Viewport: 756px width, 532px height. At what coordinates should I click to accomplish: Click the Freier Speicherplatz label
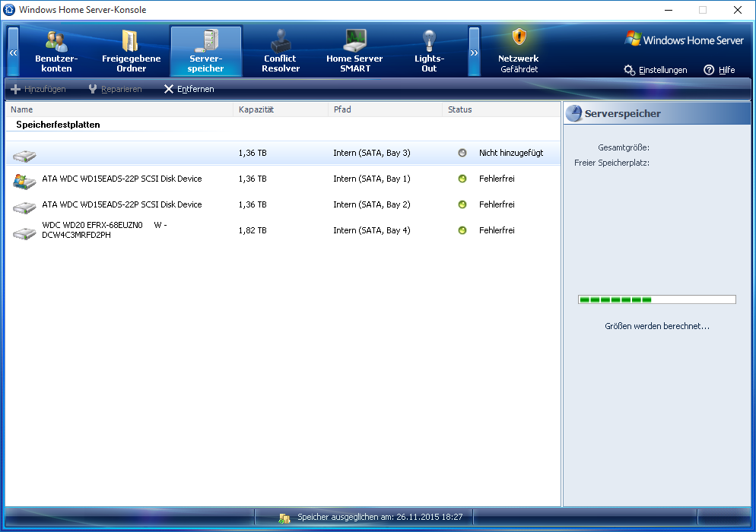611,163
